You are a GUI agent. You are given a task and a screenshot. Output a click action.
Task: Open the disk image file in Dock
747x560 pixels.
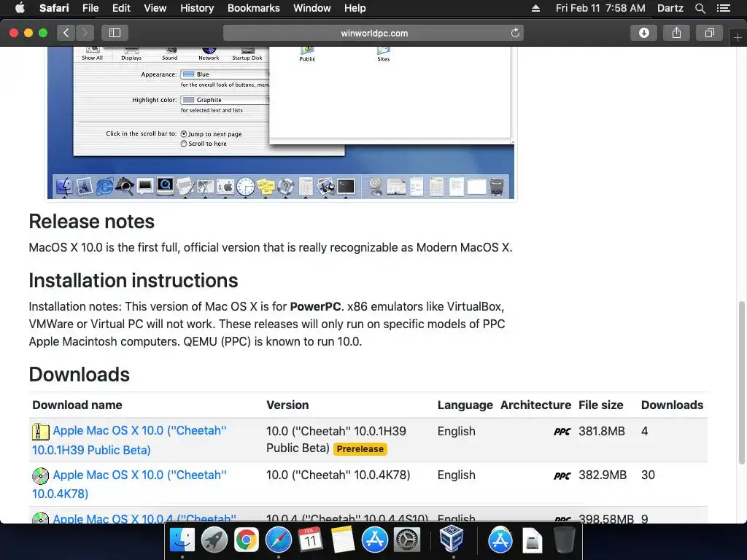coord(532,540)
